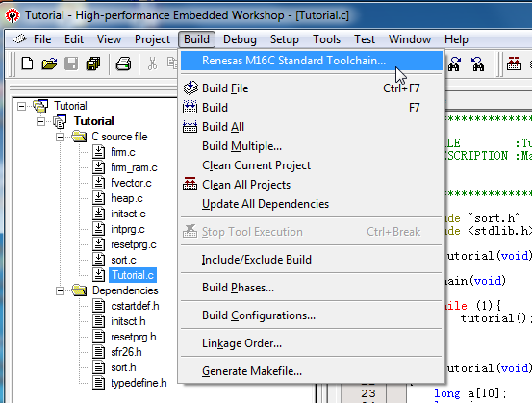Collapse the C source file folder
Screen dimensions: 532x403
pyautogui.click(x=60, y=137)
